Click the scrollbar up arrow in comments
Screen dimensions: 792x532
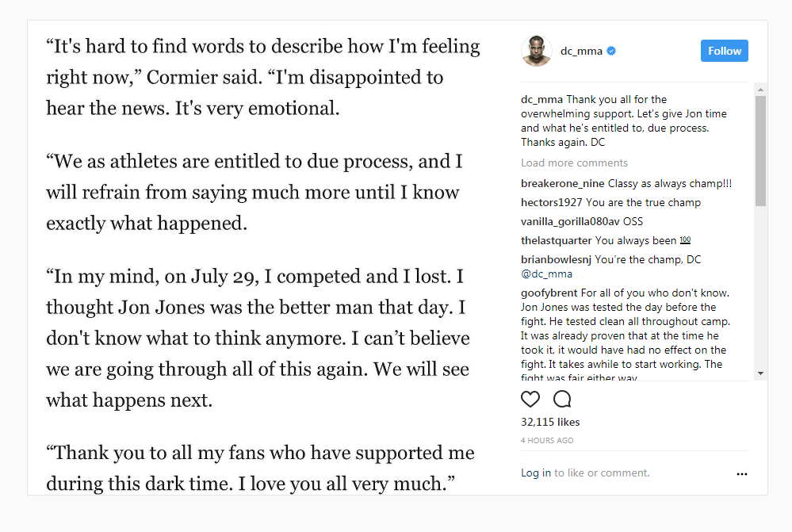760,90
